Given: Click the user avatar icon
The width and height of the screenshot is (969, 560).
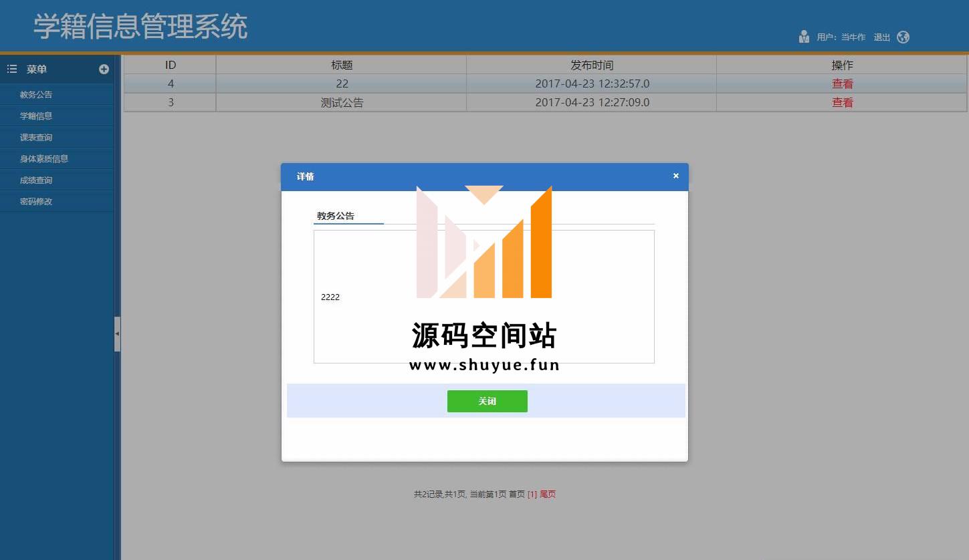Looking at the screenshot, I should (x=804, y=37).
